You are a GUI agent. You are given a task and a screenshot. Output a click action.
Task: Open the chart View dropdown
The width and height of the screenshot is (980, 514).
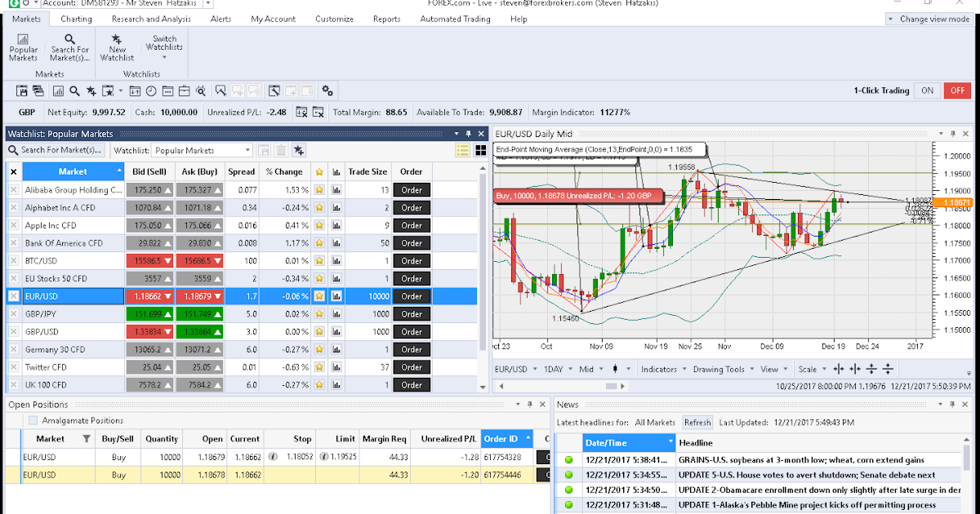[x=774, y=369]
